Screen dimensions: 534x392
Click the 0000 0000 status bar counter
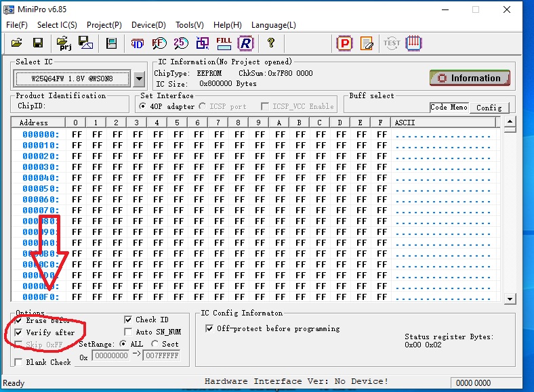click(x=473, y=383)
